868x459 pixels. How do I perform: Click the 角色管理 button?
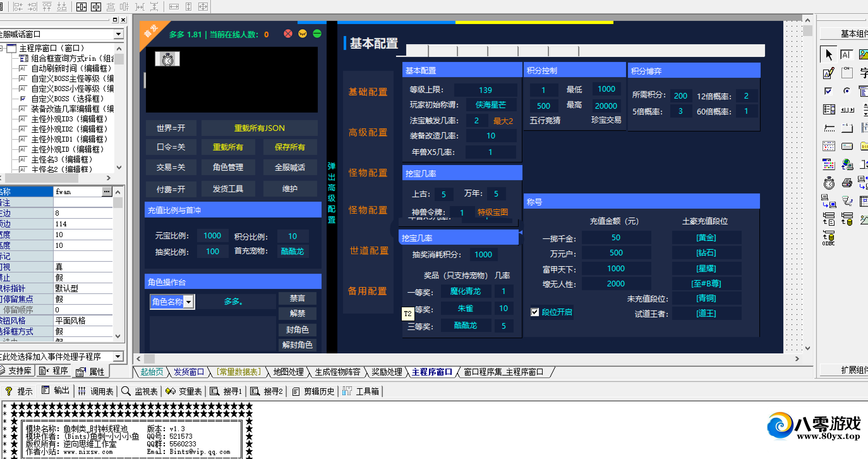coord(228,167)
